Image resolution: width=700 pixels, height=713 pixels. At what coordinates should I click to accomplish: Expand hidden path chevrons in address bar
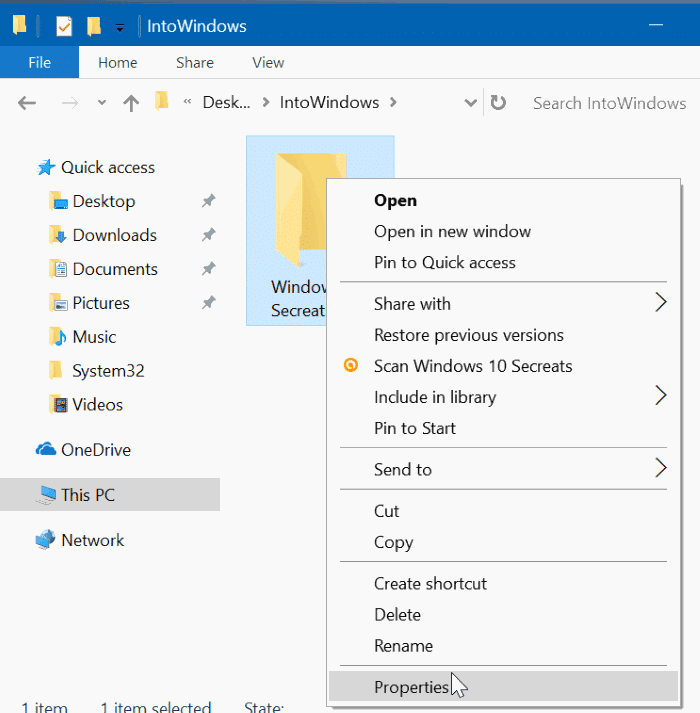(187, 102)
